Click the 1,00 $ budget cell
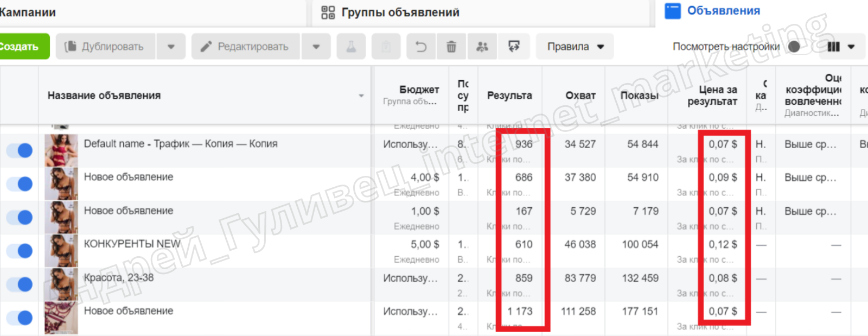 [x=425, y=211]
